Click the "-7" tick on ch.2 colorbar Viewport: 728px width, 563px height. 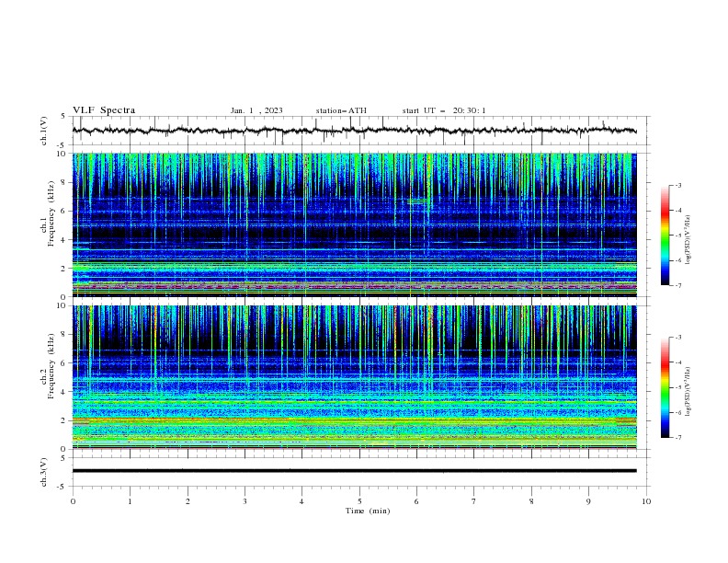(677, 437)
